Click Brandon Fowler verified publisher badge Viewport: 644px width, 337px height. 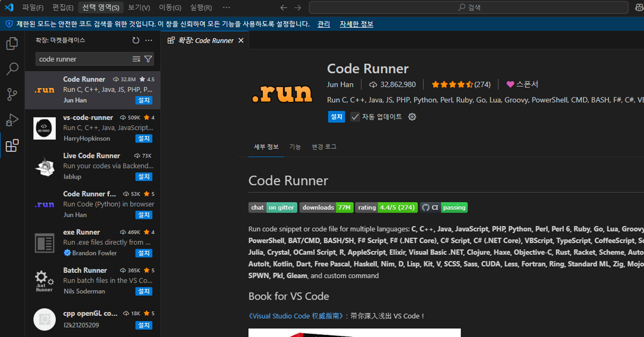67,253
